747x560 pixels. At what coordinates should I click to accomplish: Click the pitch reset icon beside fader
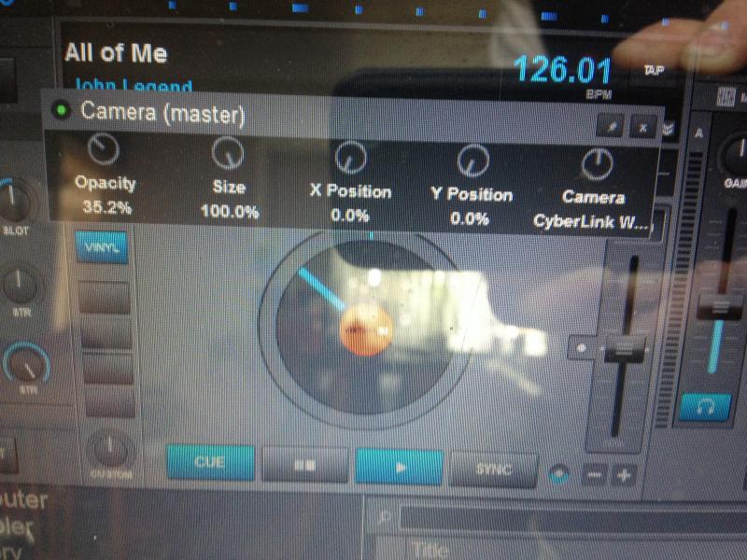pos(581,348)
